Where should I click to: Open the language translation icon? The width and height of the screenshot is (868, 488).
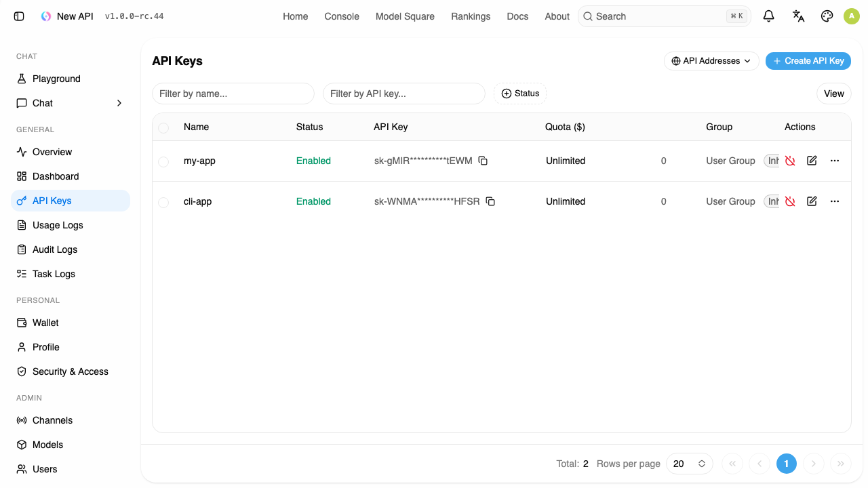(x=798, y=16)
